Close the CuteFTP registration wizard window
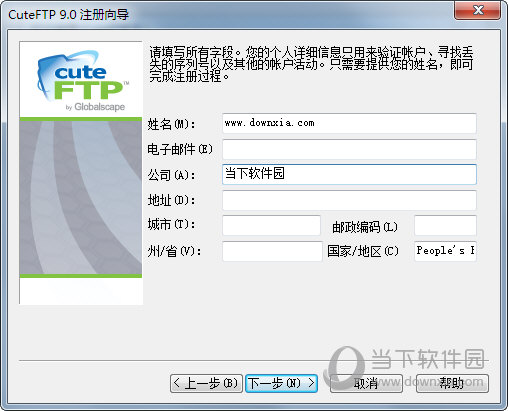Viewport: 508px width, 411px height. (x=477, y=10)
